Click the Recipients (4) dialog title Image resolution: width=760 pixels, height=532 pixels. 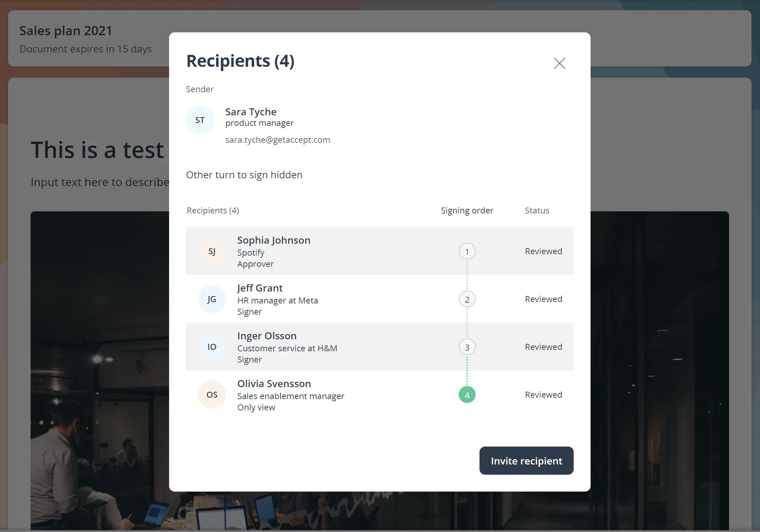(x=240, y=61)
